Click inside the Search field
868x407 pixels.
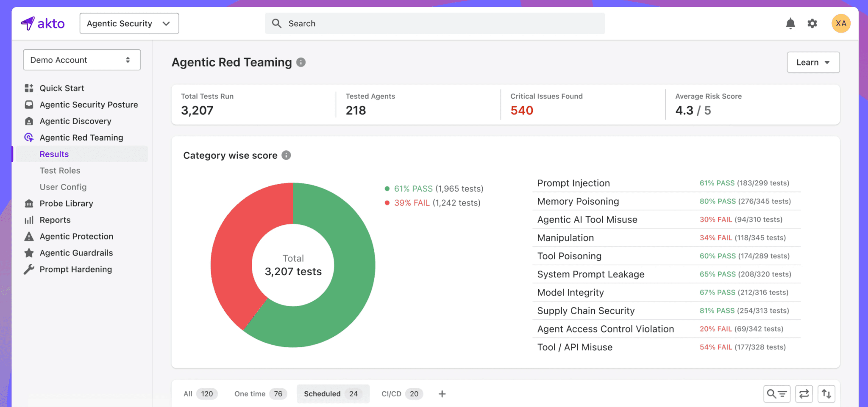[435, 23]
